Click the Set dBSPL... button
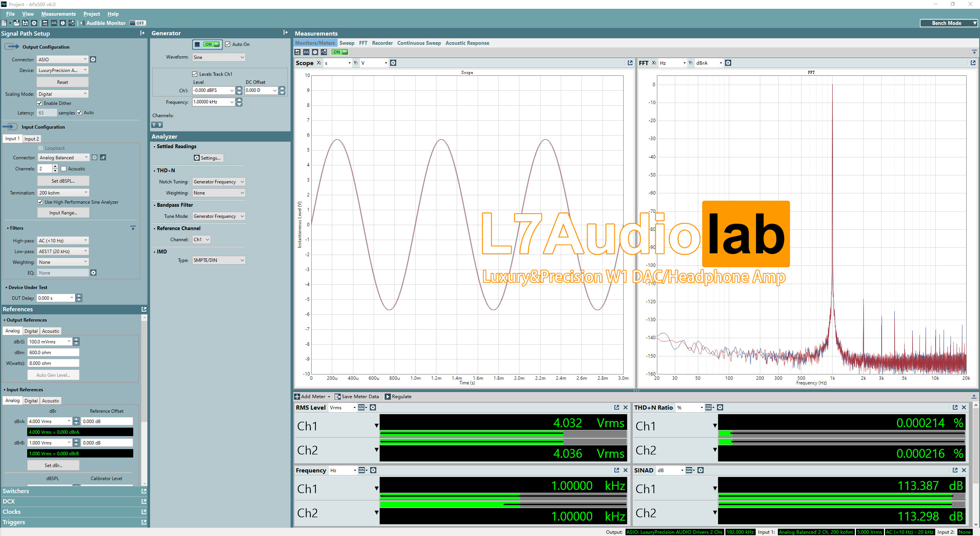 (63, 181)
